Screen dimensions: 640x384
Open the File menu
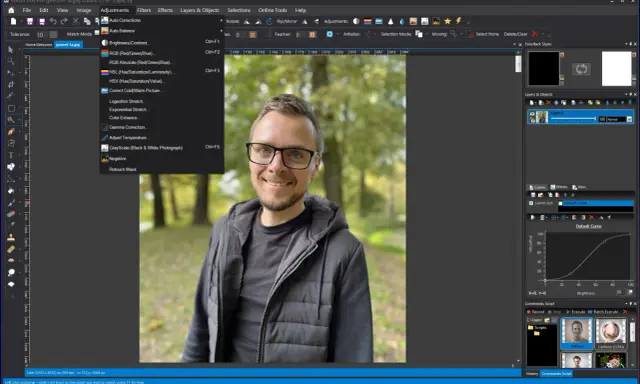[x=27, y=10]
